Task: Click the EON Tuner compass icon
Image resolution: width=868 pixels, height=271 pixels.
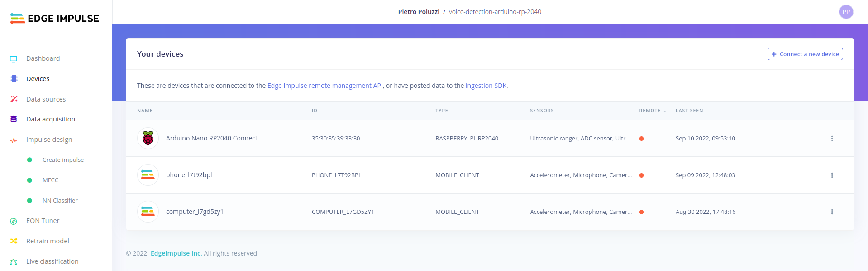Action: pyautogui.click(x=14, y=221)
